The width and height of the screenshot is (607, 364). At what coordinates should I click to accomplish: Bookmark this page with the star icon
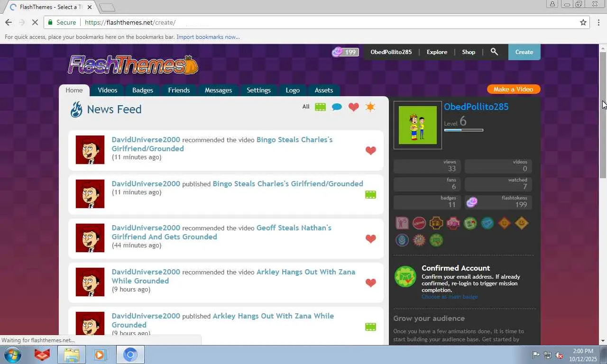[583, 22]
